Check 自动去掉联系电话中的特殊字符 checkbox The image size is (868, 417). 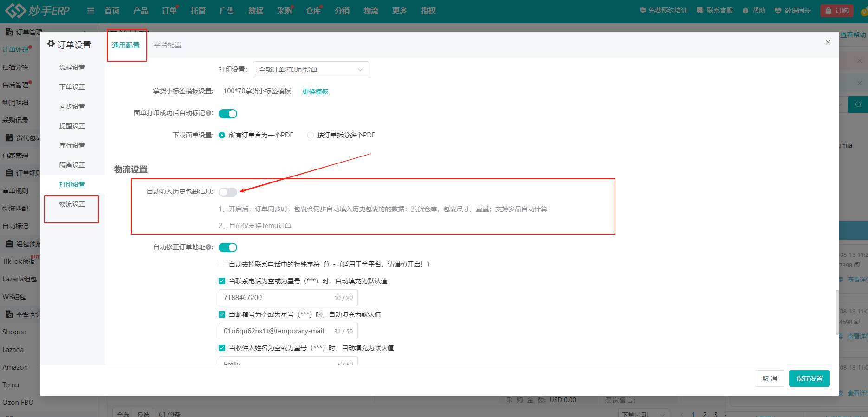click(222, 264)
